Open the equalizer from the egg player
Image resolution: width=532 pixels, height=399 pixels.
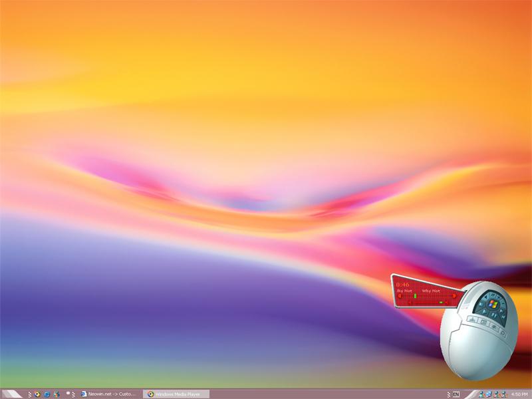[x=472, y=320]
